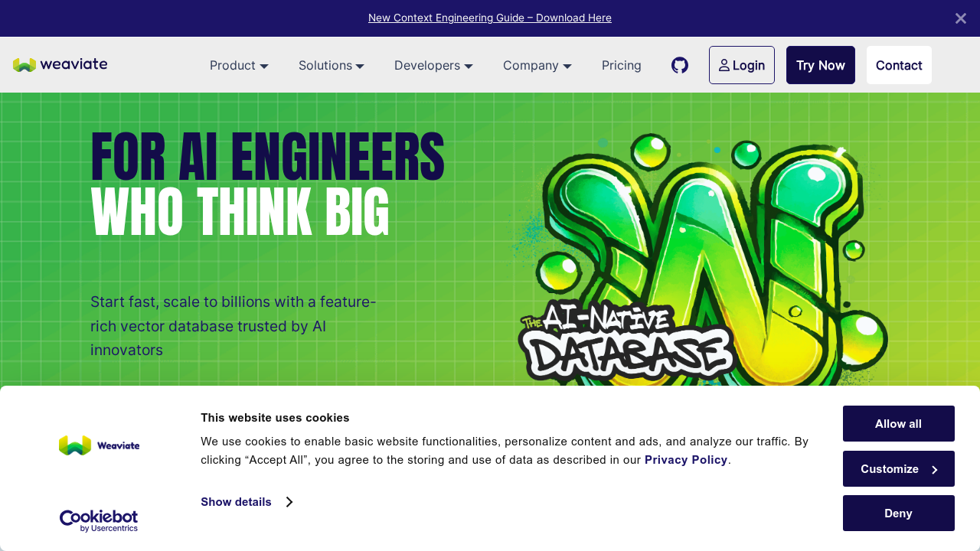The image size is (980, 551).
Task: Open the Company dropdown menu
Action: tap(537, 66)
